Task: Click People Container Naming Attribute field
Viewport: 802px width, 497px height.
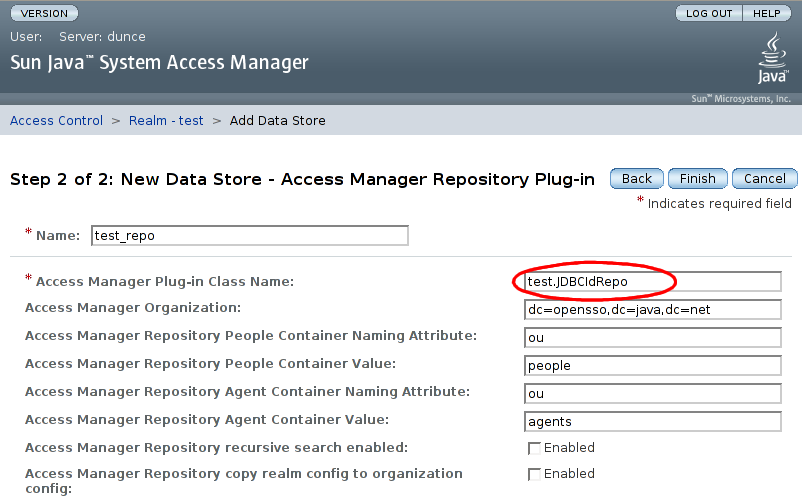Action: (653, 338)
